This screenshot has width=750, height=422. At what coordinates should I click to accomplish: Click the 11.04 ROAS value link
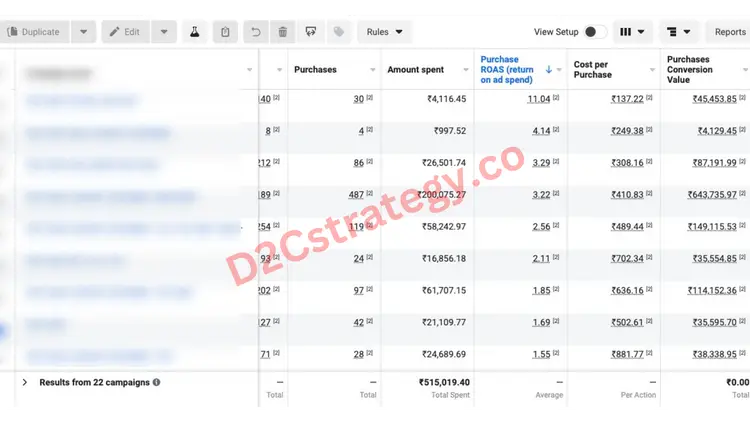click(539, 99)
